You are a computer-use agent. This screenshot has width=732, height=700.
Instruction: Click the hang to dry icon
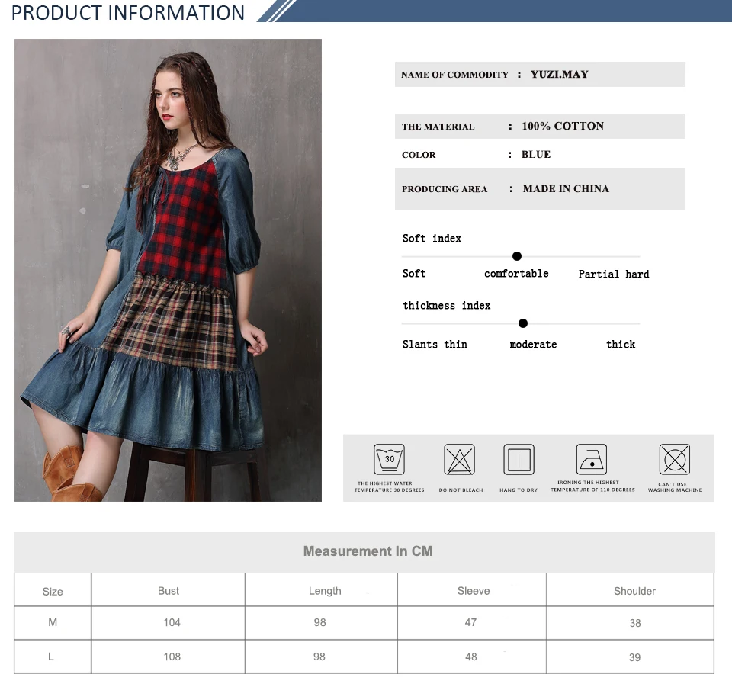tap(518, 459)
